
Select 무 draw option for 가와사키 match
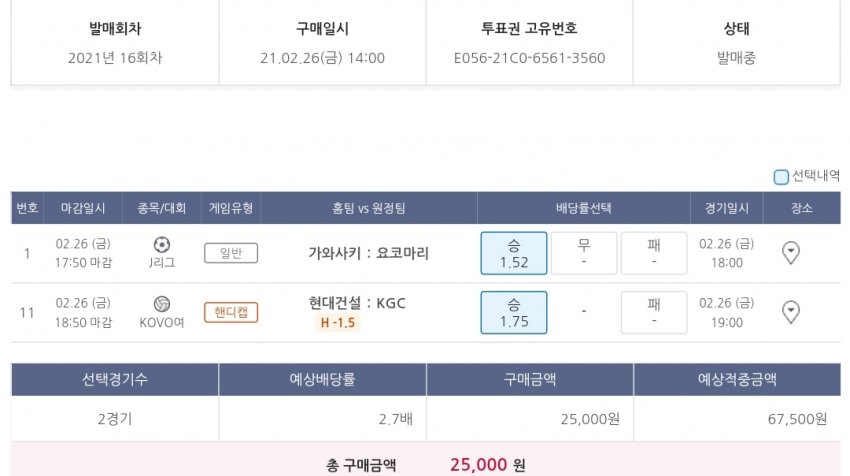click(584, 253)
